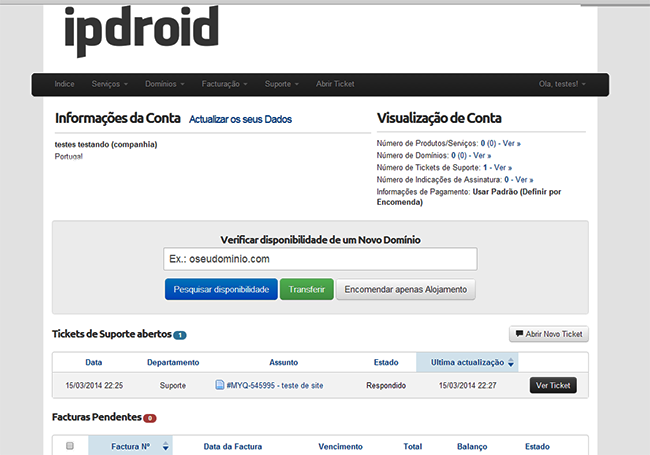Open the Olá, testes! user menu
Image resolution: width=650 pixels, height=455 pixels.
pyautogui.click(x=562, y=84)
